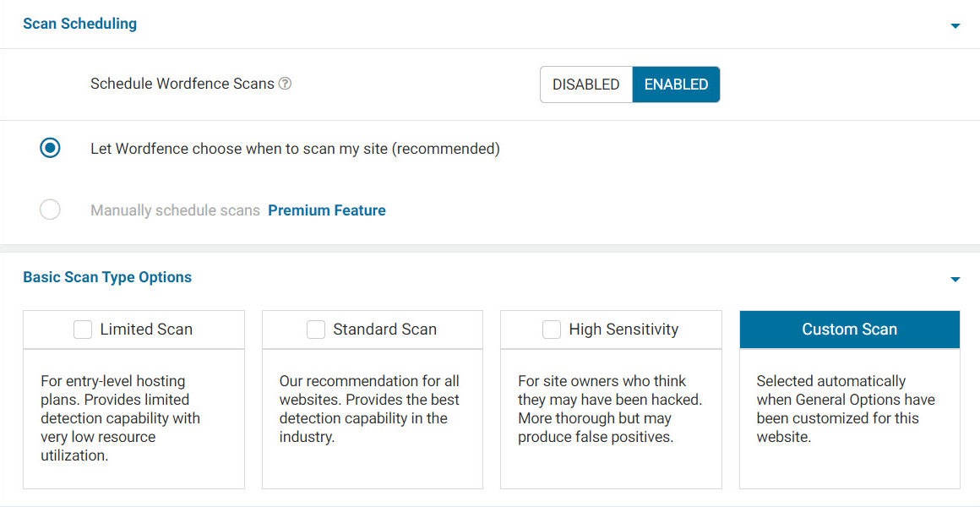Collapse the Scan Scheduling section arrow
Screen dimensions: 980x507
[955, 26]
